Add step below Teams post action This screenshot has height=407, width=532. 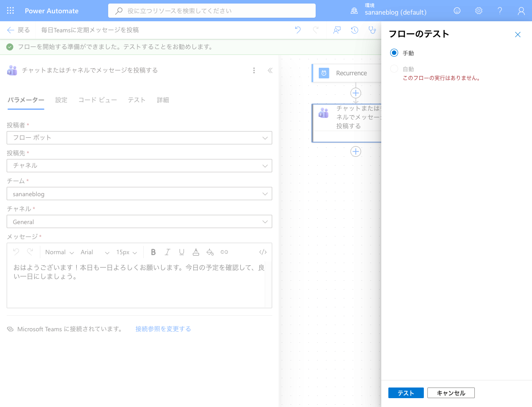[356, 151]
